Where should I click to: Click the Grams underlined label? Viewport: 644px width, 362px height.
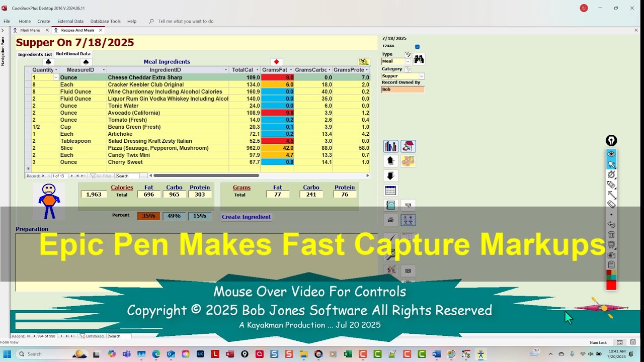[242, 188]
